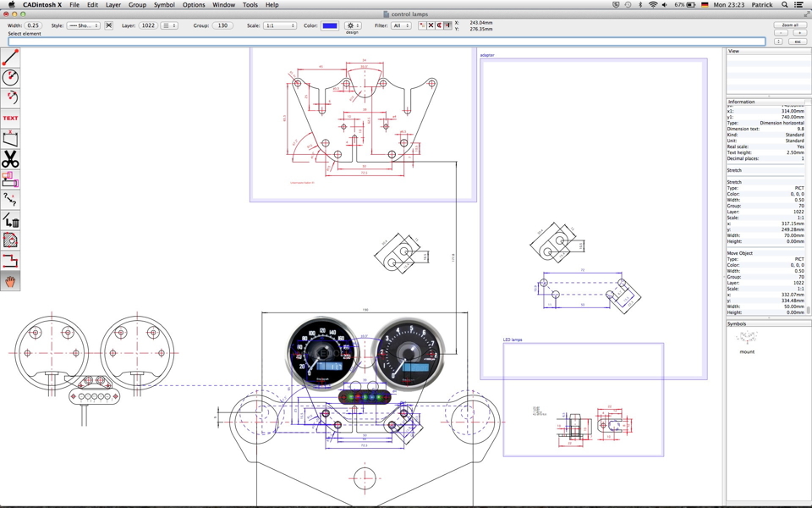Open Spotlight search in menu bar
Image resolution: width=812 pixels, height=508 pixels.
[785, 5]
